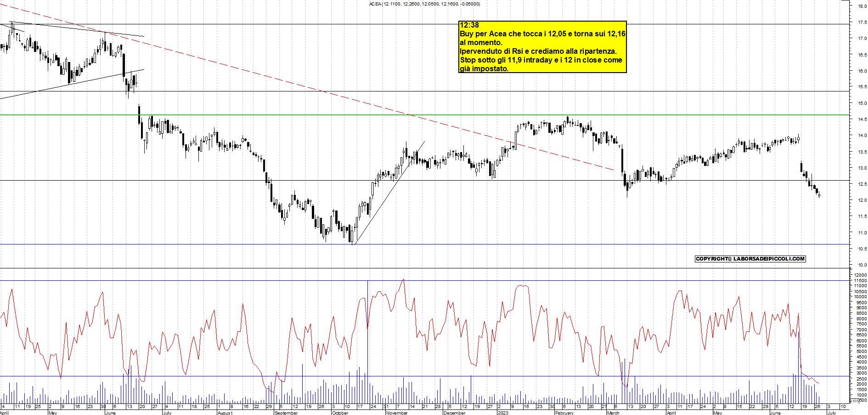
Task: Click the 13.5 price axis label
Action: [862, 152]
